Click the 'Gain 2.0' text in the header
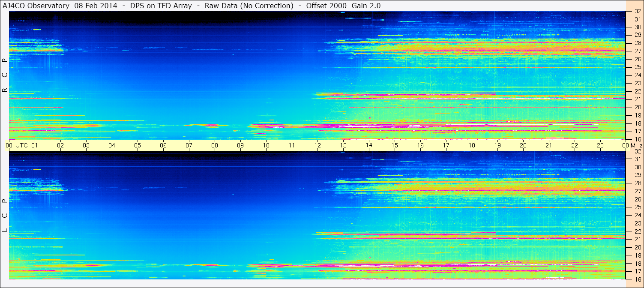 tap(366, 6)
